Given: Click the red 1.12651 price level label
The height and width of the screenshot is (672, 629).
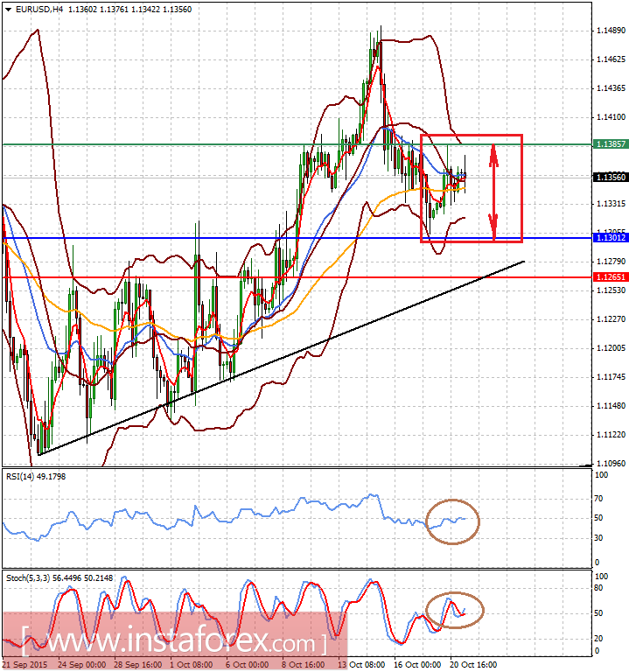Looking at the screenshot, I should (611, 277).
